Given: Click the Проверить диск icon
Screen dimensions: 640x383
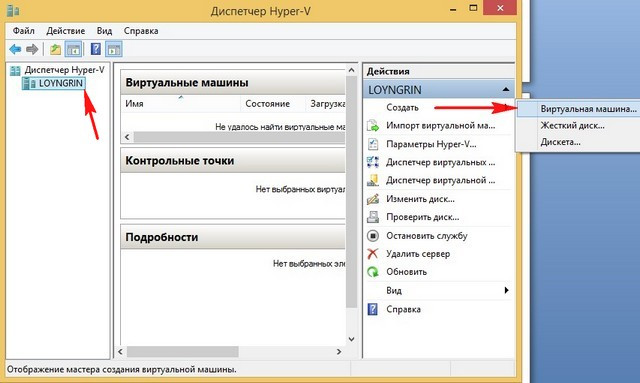Looking at the screenshot, I should [x=373, y=217].
